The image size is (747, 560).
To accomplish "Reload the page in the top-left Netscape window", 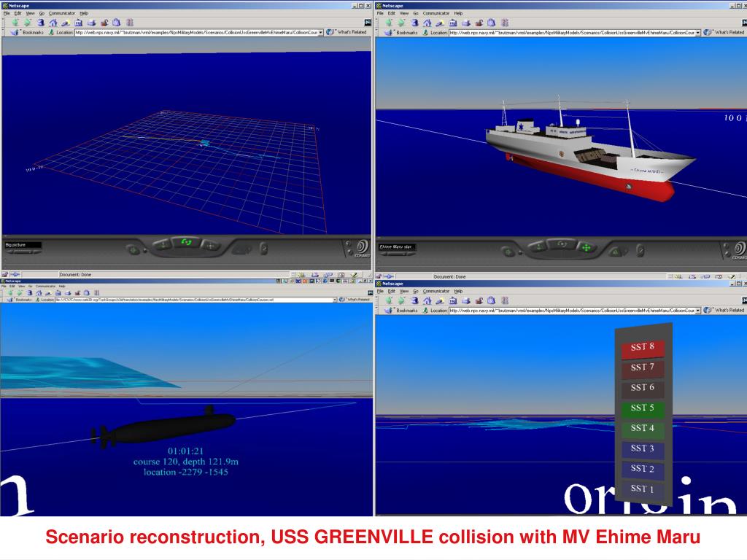I will point(41,23).
